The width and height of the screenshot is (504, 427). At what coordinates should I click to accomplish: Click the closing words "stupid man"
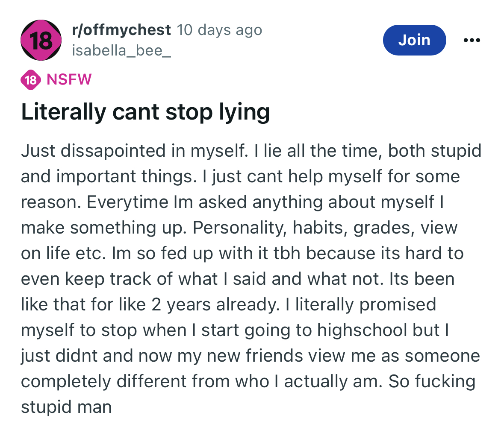coord(66,407)
